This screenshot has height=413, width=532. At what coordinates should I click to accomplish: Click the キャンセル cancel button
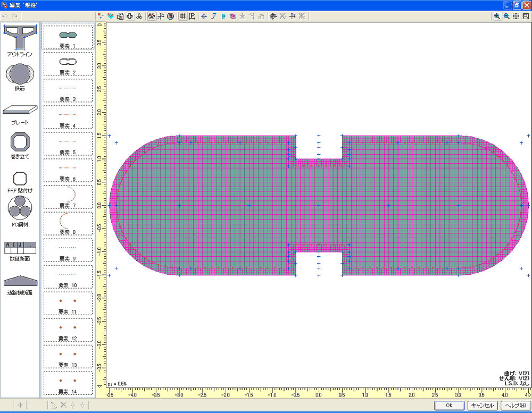pyautogui.click(x=483, y=405)
